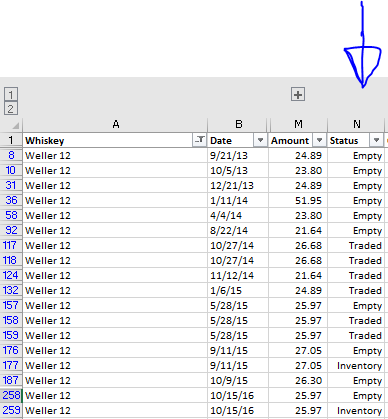Select row 177 header
The image size is (388, 419).
11,365
